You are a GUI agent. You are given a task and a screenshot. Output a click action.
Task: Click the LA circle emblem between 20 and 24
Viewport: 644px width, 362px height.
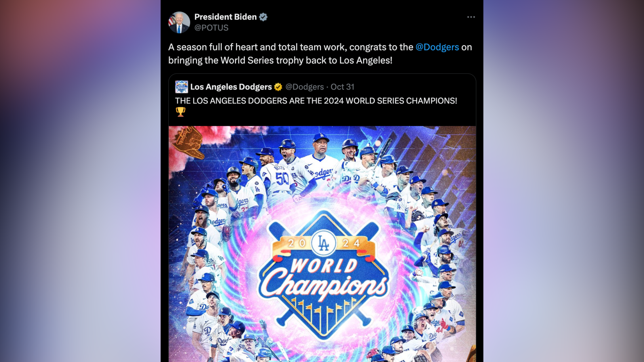click(x=323, y=243)
